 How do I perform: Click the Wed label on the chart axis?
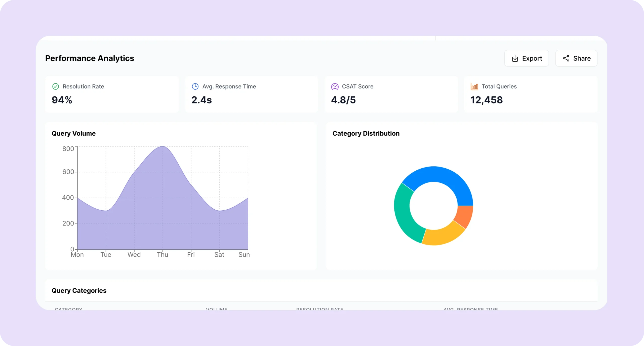(x=134, y=255)
